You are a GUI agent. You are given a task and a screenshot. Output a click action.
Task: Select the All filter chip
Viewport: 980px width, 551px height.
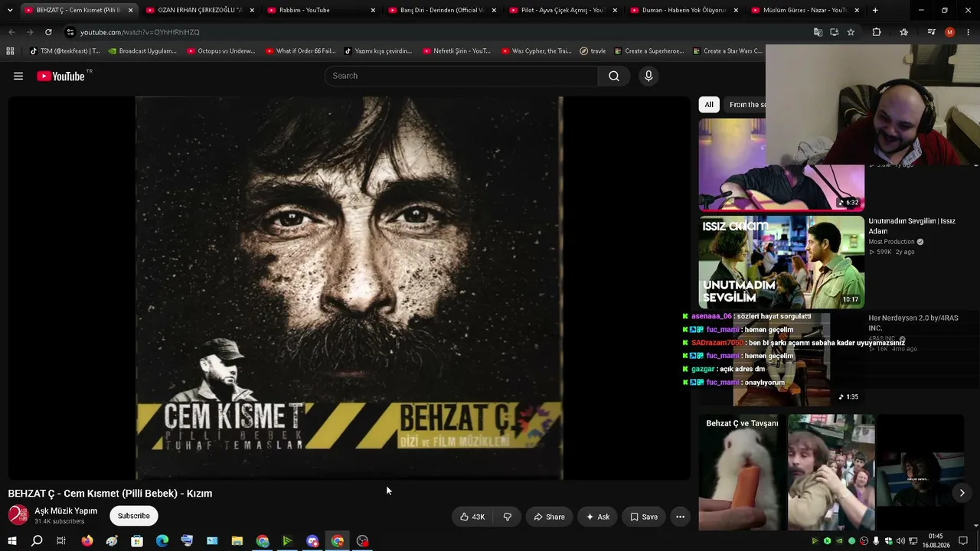click(x=709, y=105)
